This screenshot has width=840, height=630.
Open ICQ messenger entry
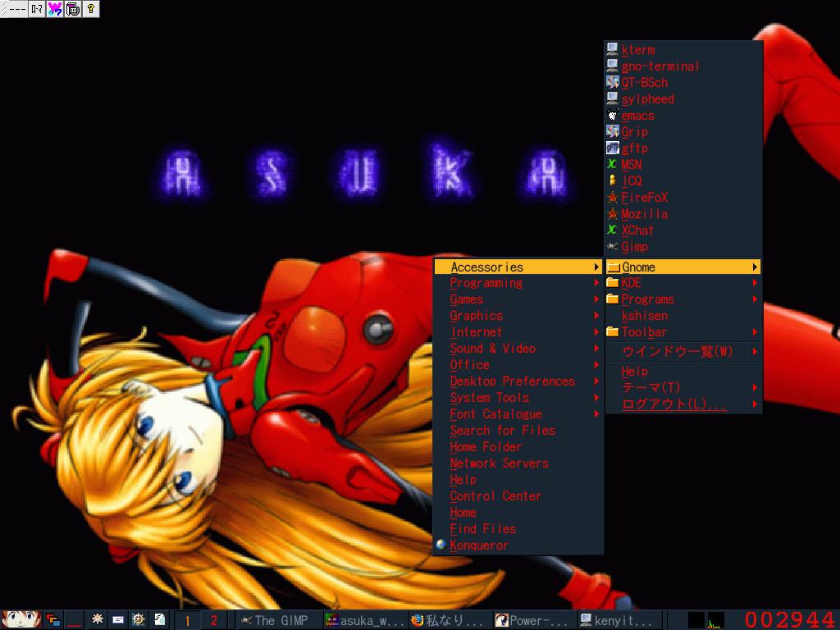pyautogui.click(x=631, y=181)
